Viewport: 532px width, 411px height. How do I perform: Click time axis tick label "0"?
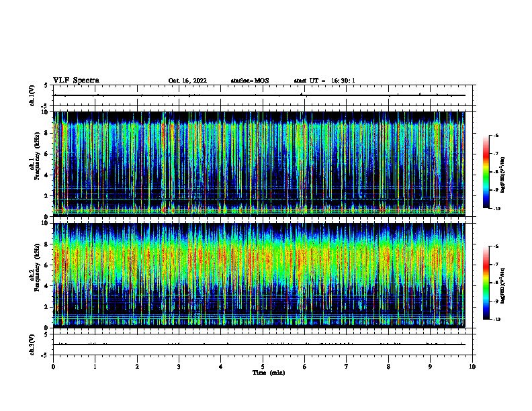click(53, 367)
